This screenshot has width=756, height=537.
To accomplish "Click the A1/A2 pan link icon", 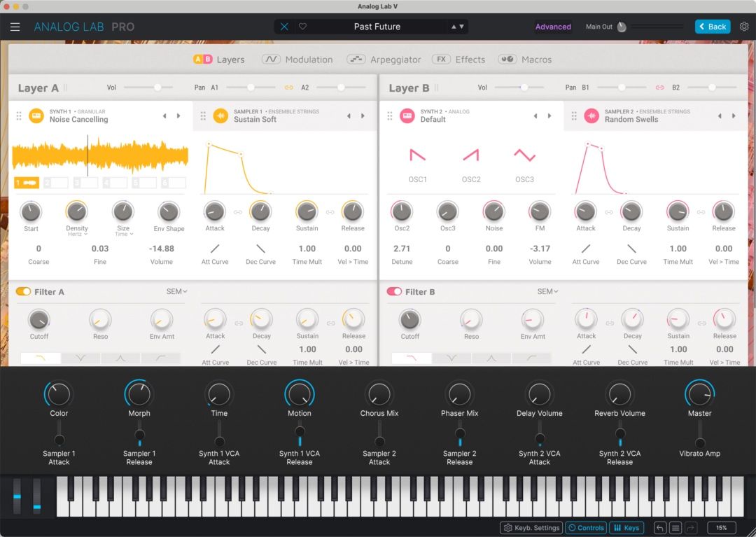I will point(289,88).
